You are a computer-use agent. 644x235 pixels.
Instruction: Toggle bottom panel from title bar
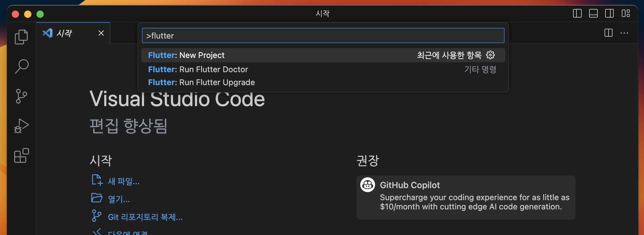coord(593,14)
